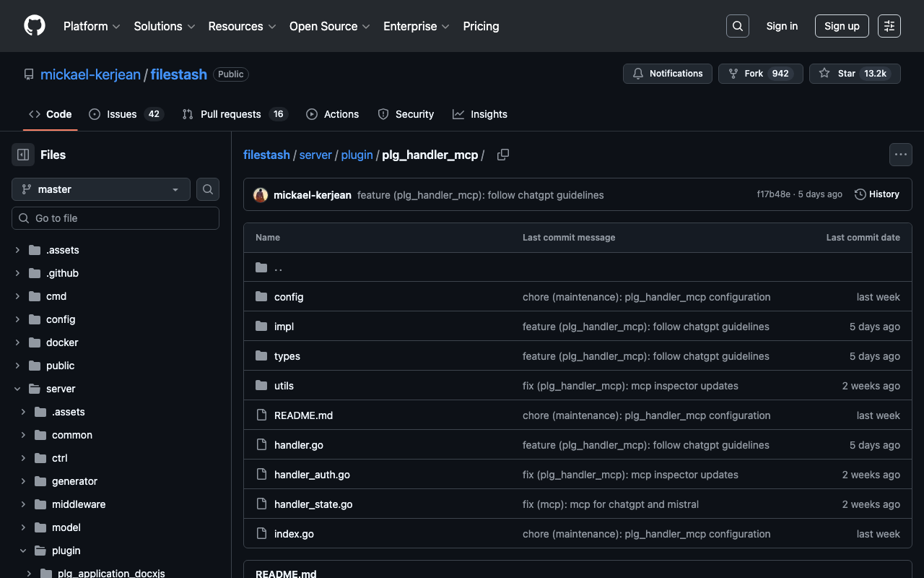Screen dimensions: 924x578
Task: Collapse the Files side panel icon
Action: pos(23,155)
